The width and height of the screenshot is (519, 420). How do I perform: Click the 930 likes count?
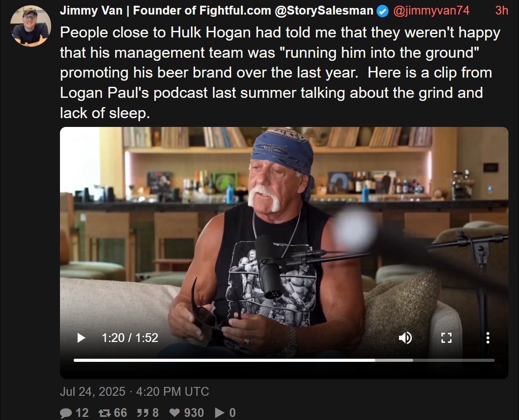click(194, 413)
